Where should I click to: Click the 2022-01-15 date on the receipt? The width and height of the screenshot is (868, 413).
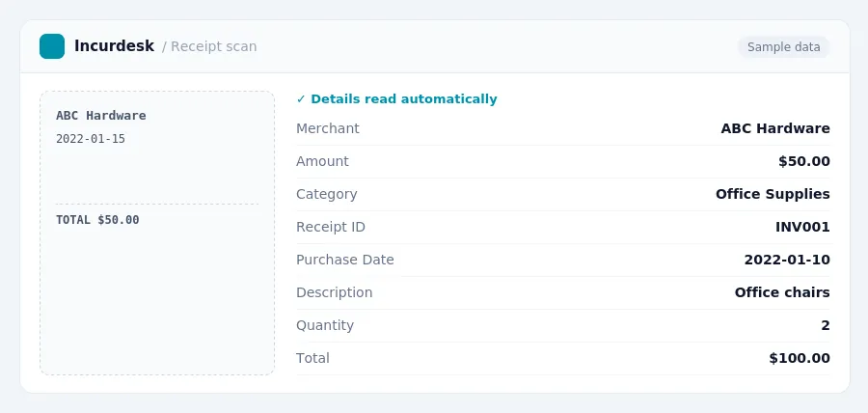(x=91, y=139)
